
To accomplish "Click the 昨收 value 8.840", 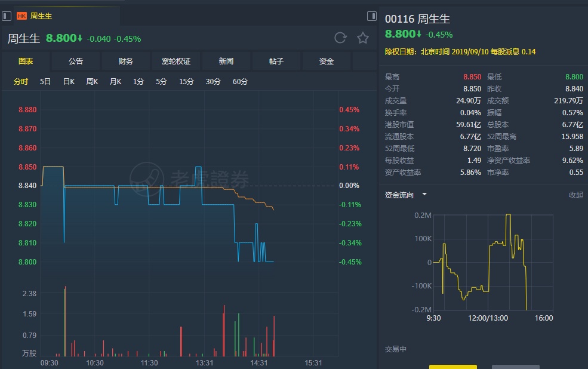I will point(574,89).
